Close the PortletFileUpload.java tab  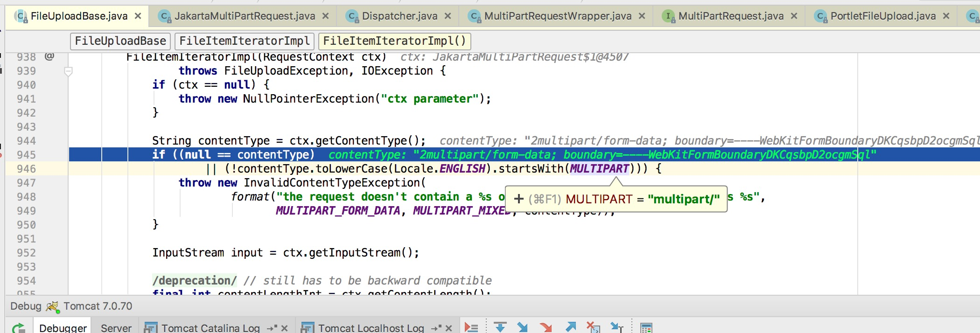(x=946, y=16)
